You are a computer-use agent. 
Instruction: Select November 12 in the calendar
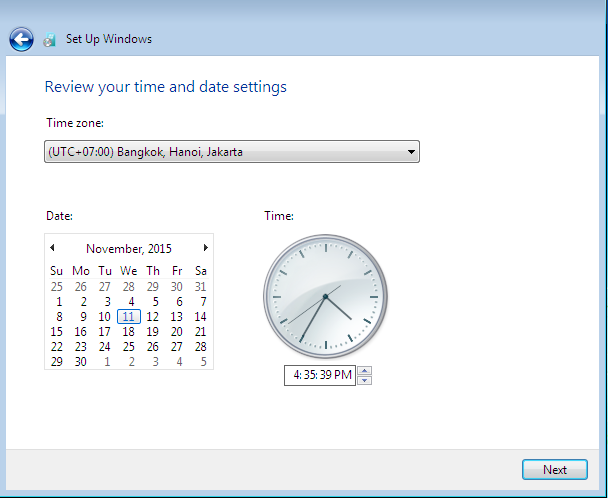[x=153, y=317]
